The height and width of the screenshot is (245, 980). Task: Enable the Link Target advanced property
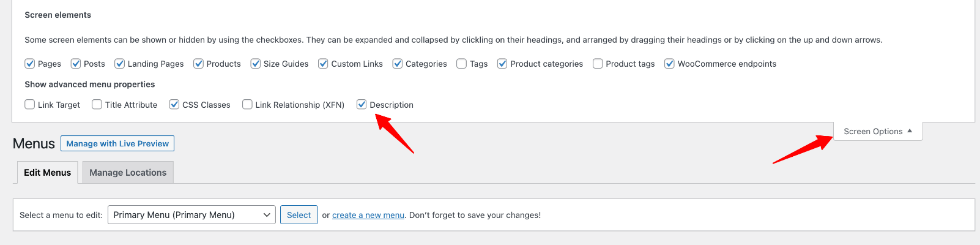click(29, 105)
